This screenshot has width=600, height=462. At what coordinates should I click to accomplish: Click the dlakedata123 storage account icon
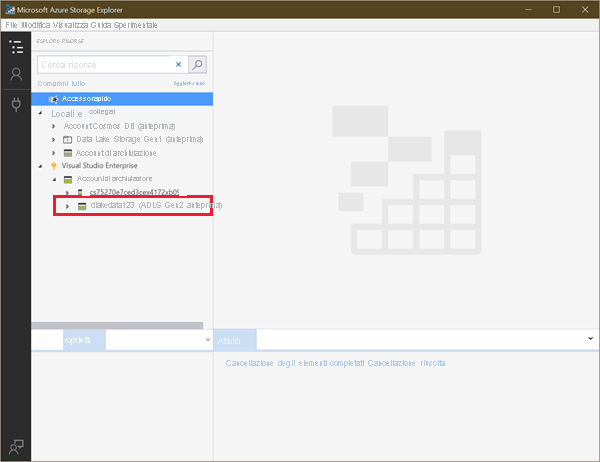[x=82, y=206]
